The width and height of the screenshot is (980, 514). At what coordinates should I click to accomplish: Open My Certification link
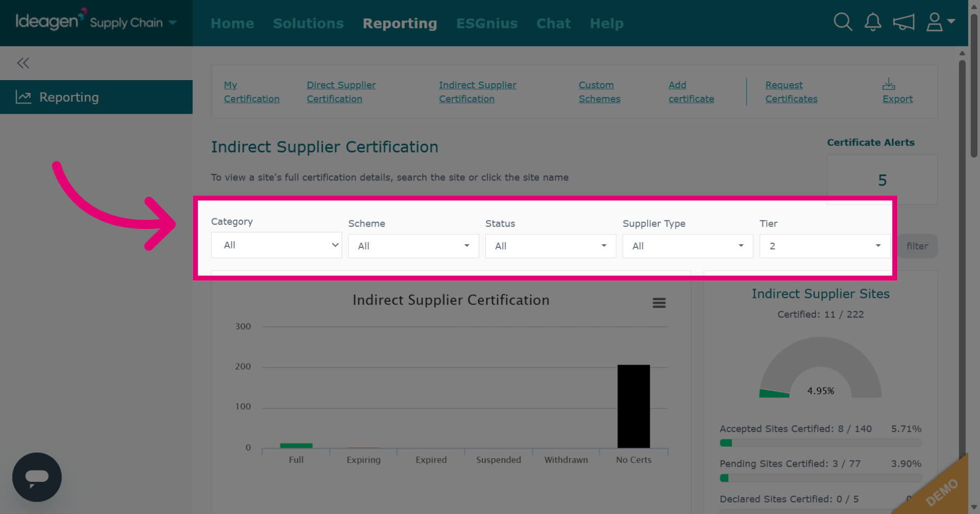252,92
